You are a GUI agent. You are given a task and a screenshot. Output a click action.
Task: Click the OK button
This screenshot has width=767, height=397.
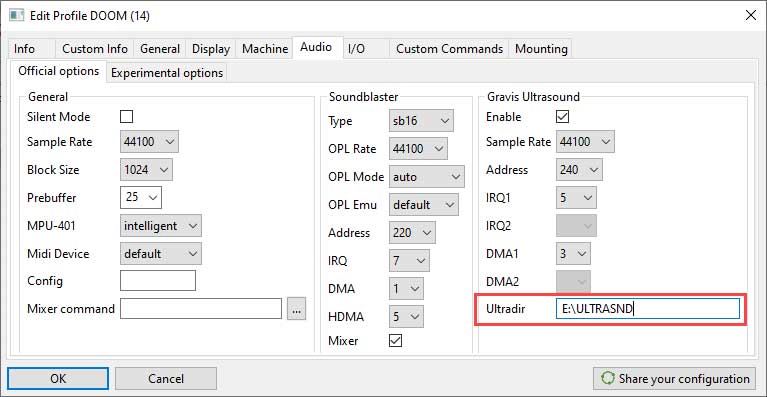[x=58, y=378]
